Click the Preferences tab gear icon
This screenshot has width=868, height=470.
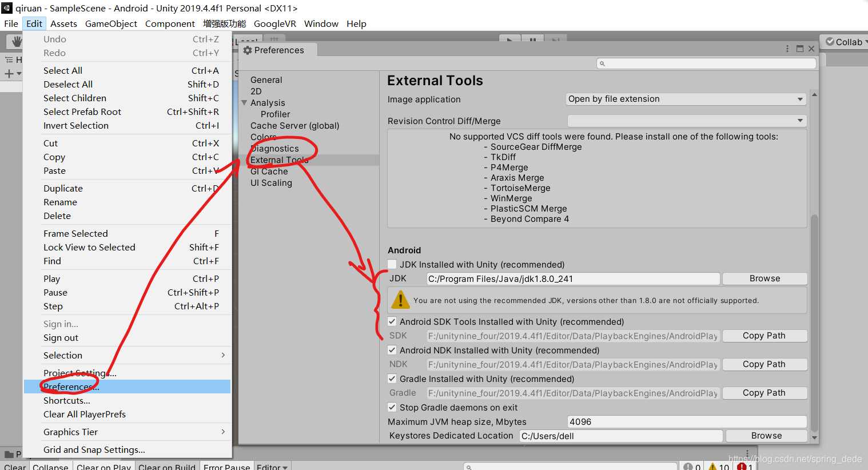(248, 50)
